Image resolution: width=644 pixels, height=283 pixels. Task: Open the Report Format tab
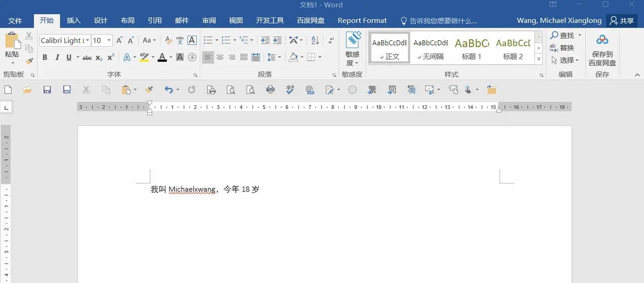(362, 21)
